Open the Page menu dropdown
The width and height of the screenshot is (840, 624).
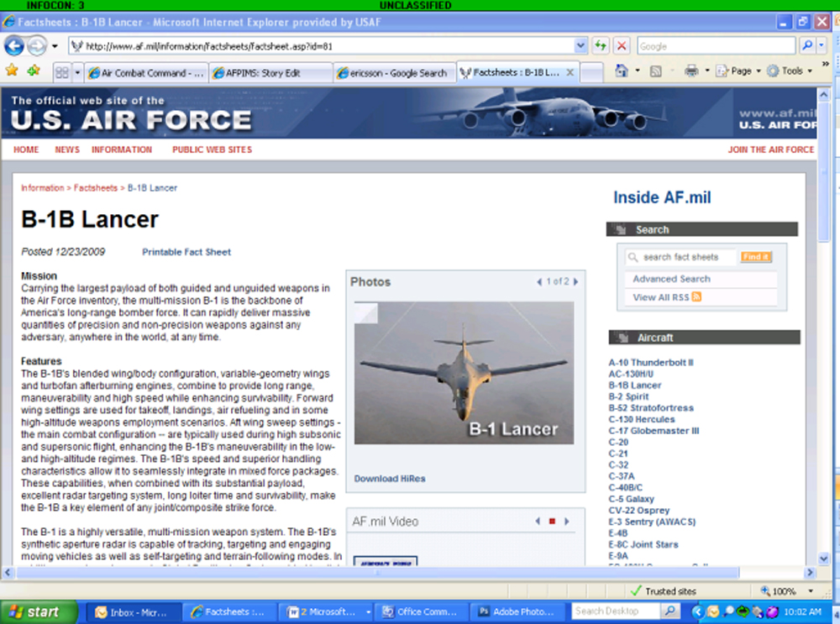click(743, 71)
